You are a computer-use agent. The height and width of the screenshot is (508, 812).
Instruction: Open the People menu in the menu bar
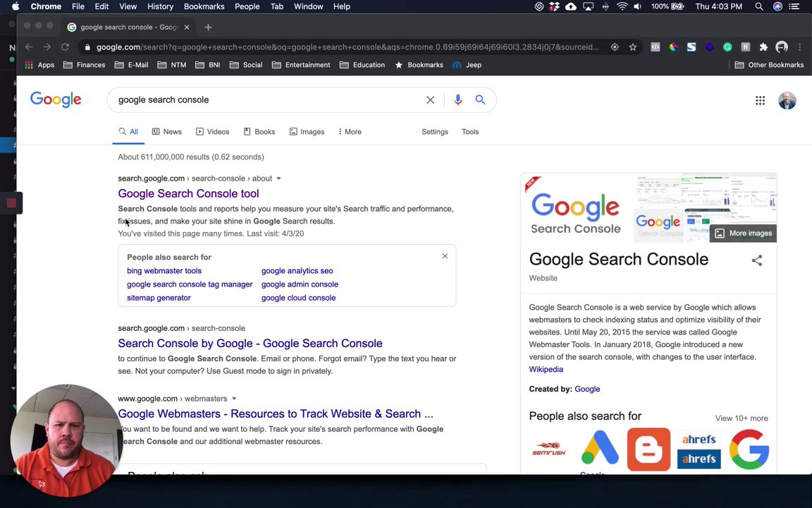[x=247, y=7]
